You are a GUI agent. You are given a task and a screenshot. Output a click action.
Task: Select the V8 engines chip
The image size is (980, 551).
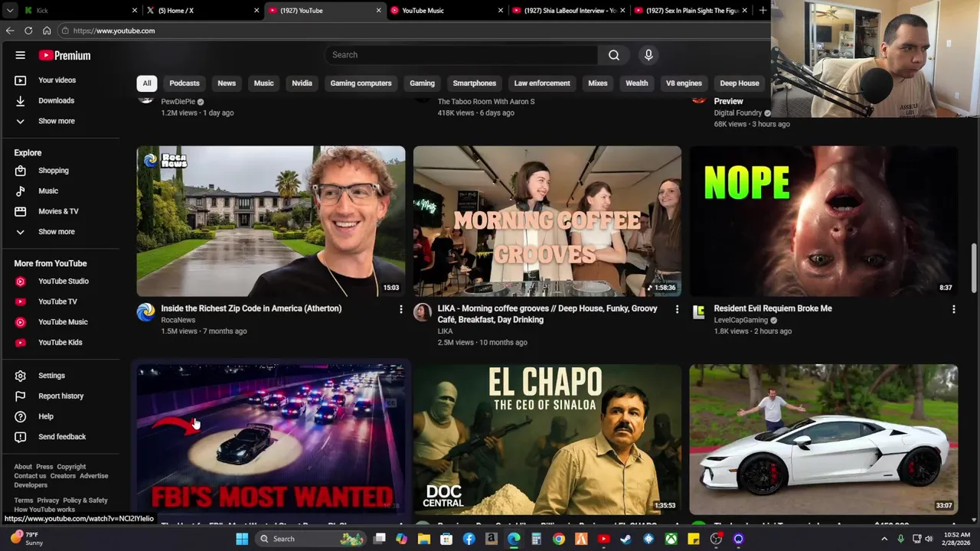(684, 83)
